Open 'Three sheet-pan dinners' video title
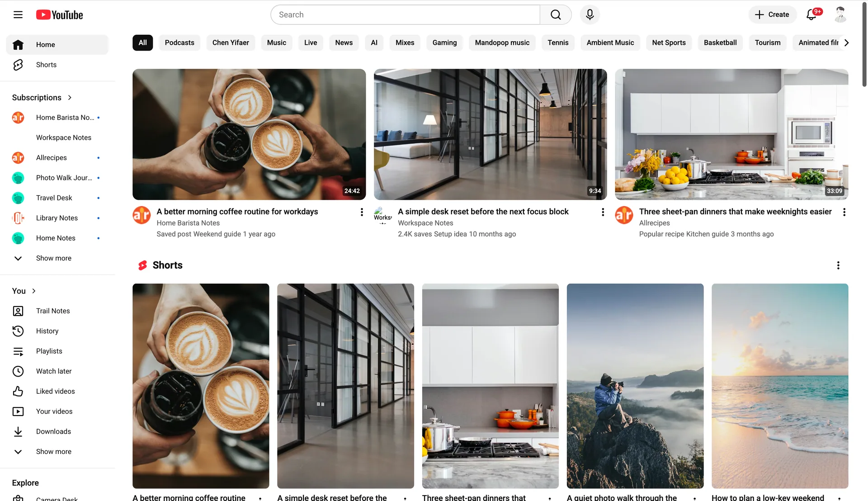The width and height of the screenshot is (868, 501). tap(735, 212)
